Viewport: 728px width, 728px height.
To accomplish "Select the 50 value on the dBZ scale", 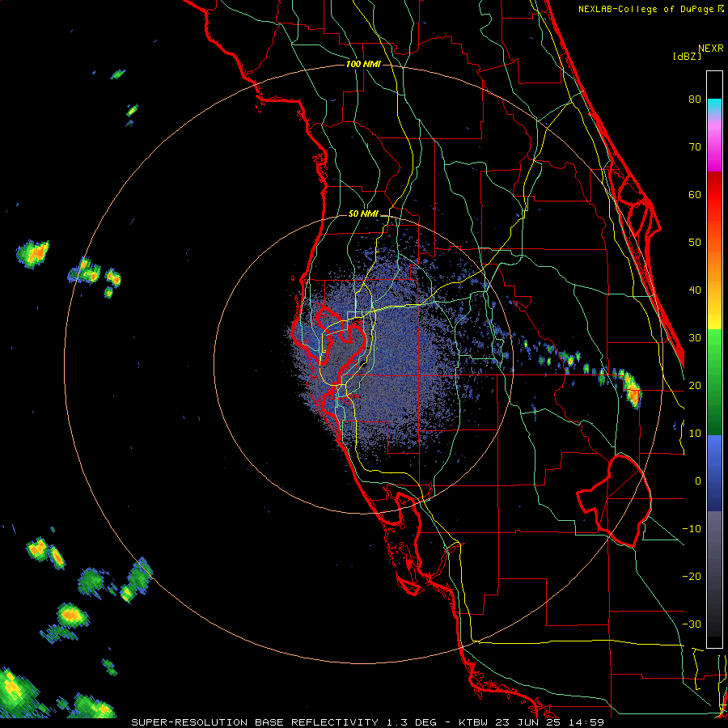I will pyautogui.click(x=695, y=243).
